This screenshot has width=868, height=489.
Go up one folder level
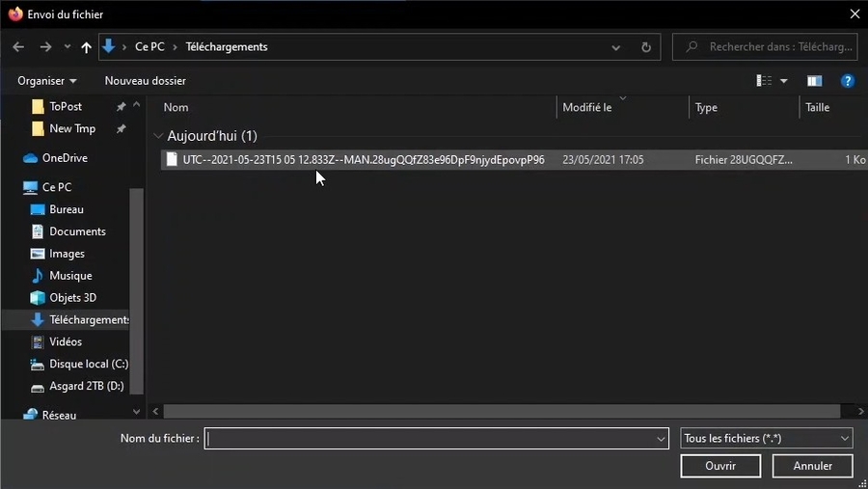tap(87, 47)
